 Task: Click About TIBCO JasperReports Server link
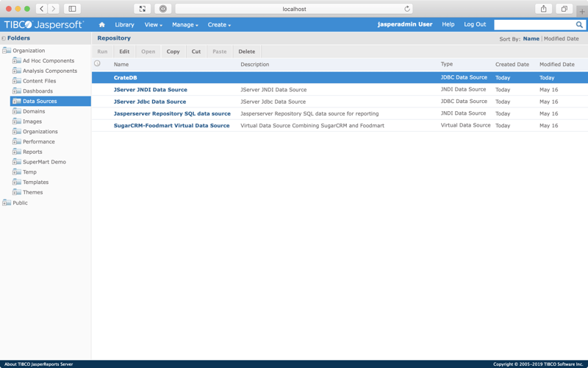[x=39, y=364]
